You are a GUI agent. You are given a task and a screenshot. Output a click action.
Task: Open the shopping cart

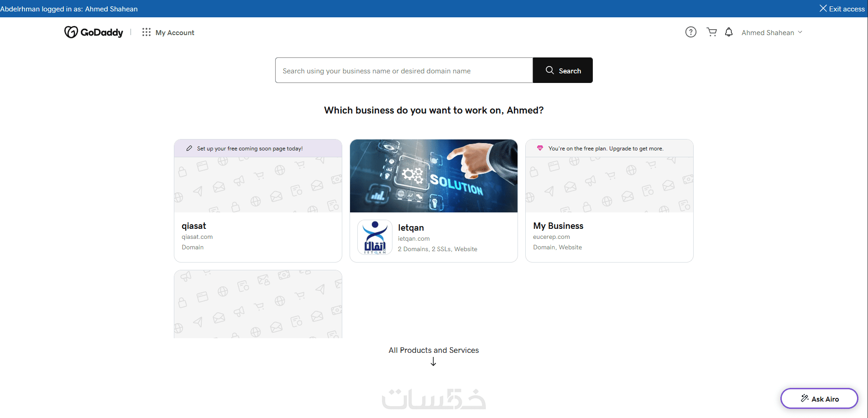tap(711, 32)
